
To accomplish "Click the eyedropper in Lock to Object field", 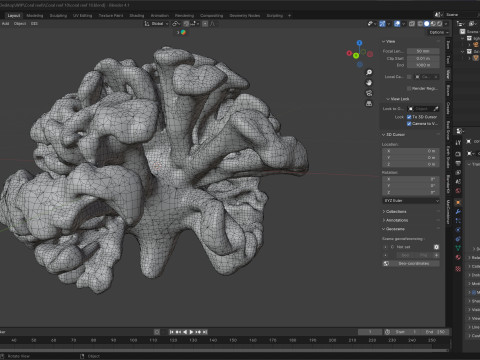I will point(436,109).
